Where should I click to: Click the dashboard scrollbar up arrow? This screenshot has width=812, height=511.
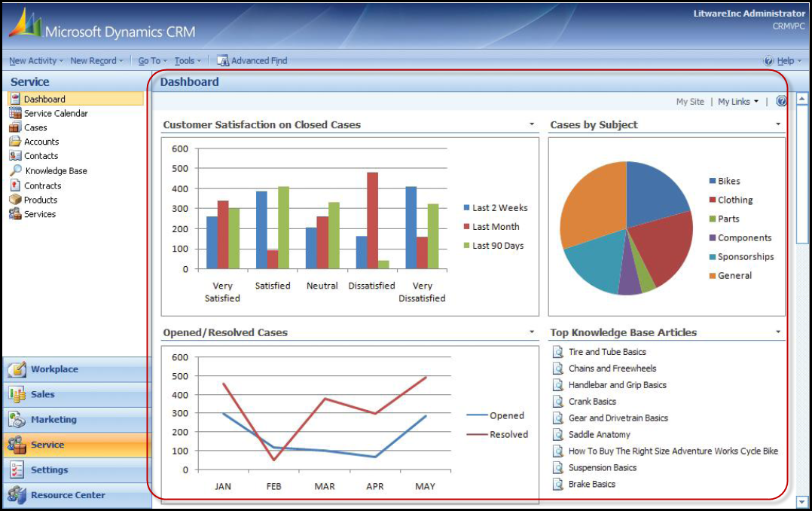(802, 99)
